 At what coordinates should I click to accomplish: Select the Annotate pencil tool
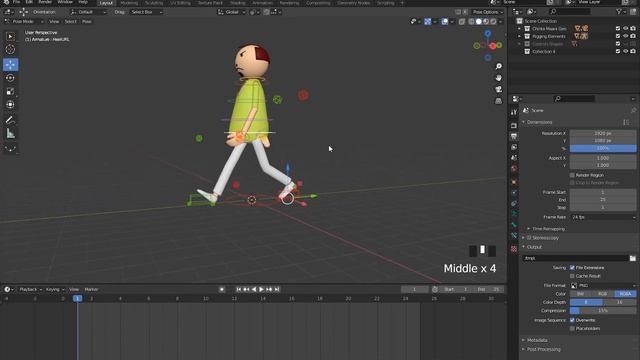tap(10, 120)
